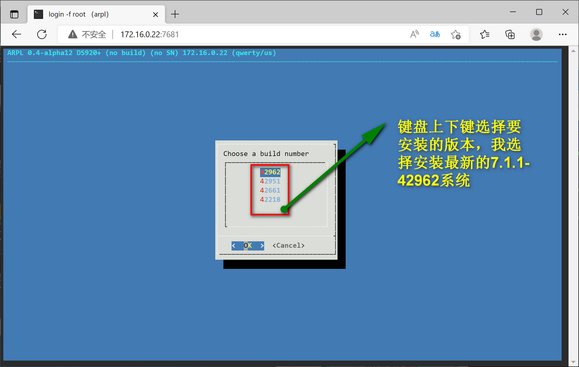Image resolution: width=579 pixels, height=367 pixels.
Task: Open the tab actions menu icon
Action: point(14,14)
